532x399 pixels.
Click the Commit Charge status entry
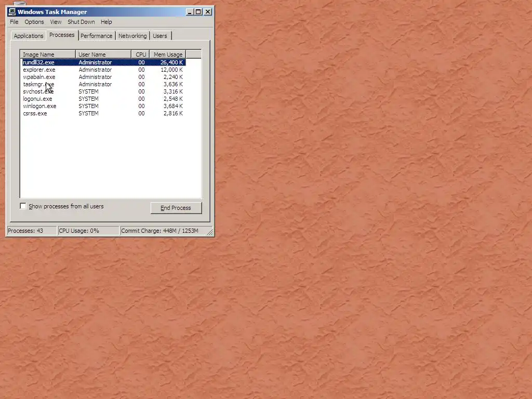[x=164, y=231]
